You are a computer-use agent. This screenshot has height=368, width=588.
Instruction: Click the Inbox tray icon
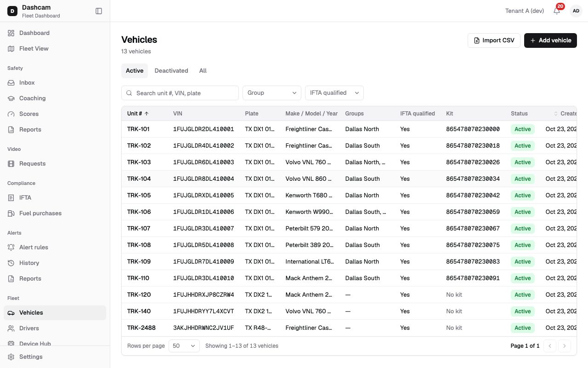11,83
